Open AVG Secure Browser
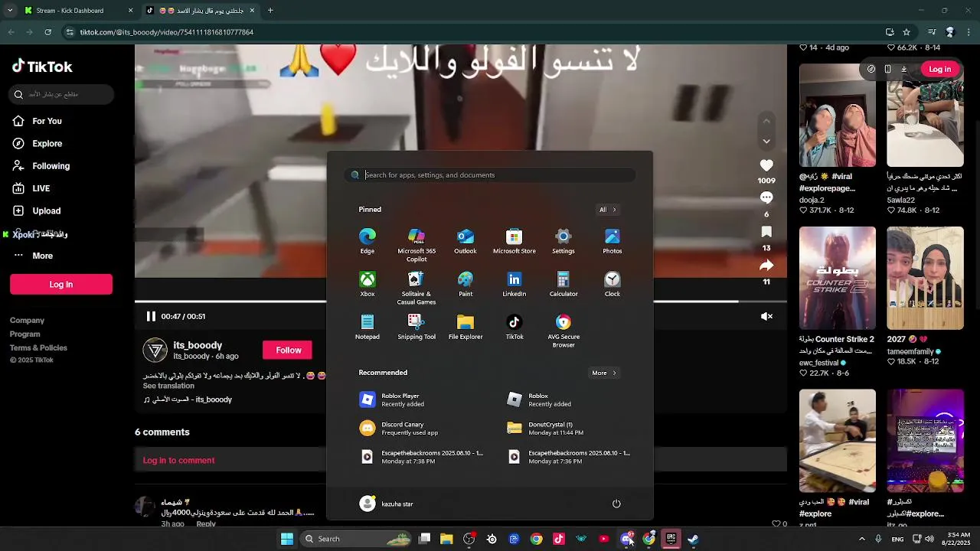The width and height of the screenshot is (980, 551). coord(563,331)
